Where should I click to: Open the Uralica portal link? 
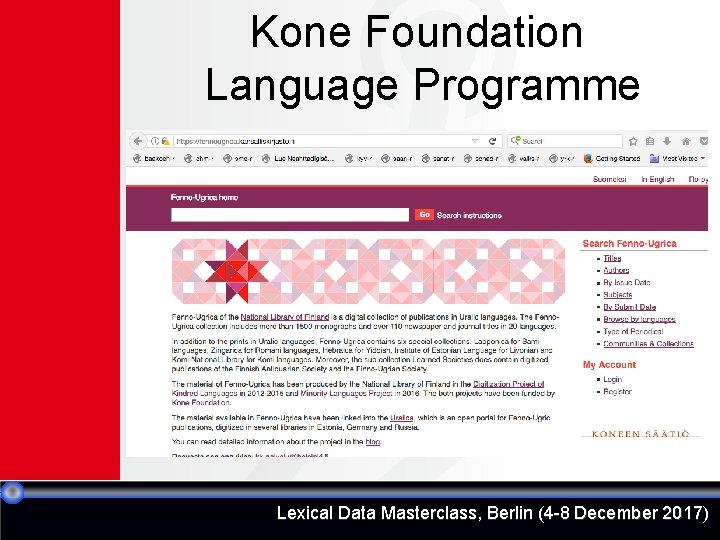[x=402, y=418]
